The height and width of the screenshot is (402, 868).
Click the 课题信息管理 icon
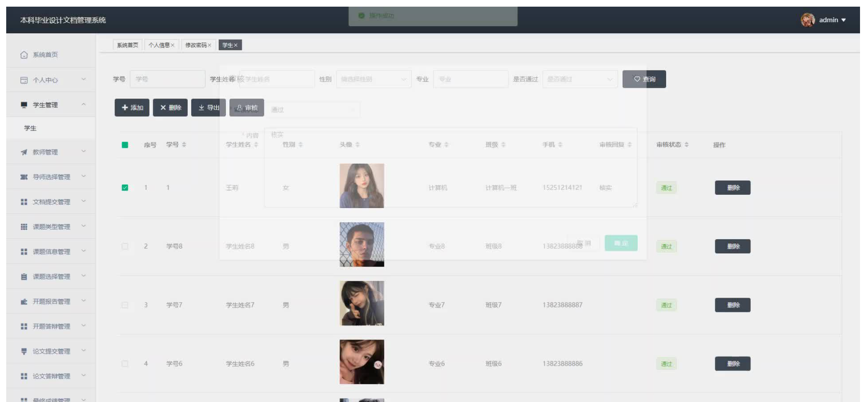[x=24, y=252]
